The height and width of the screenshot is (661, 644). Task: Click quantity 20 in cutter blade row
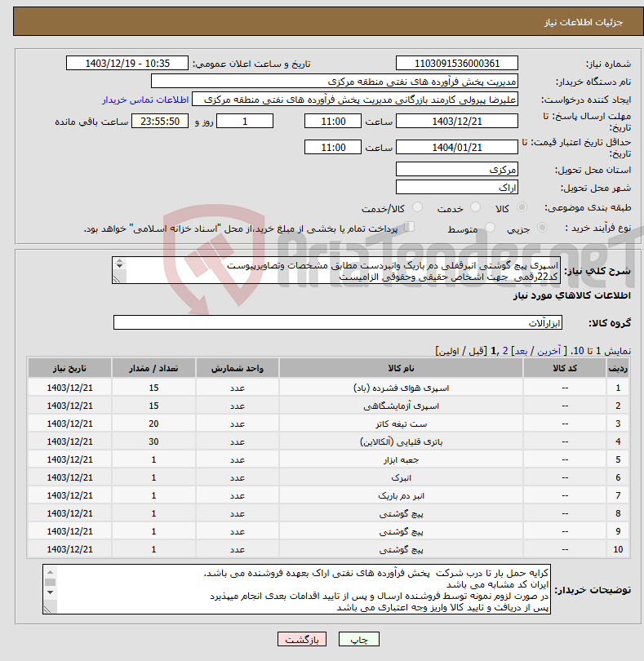pos(153,424)
